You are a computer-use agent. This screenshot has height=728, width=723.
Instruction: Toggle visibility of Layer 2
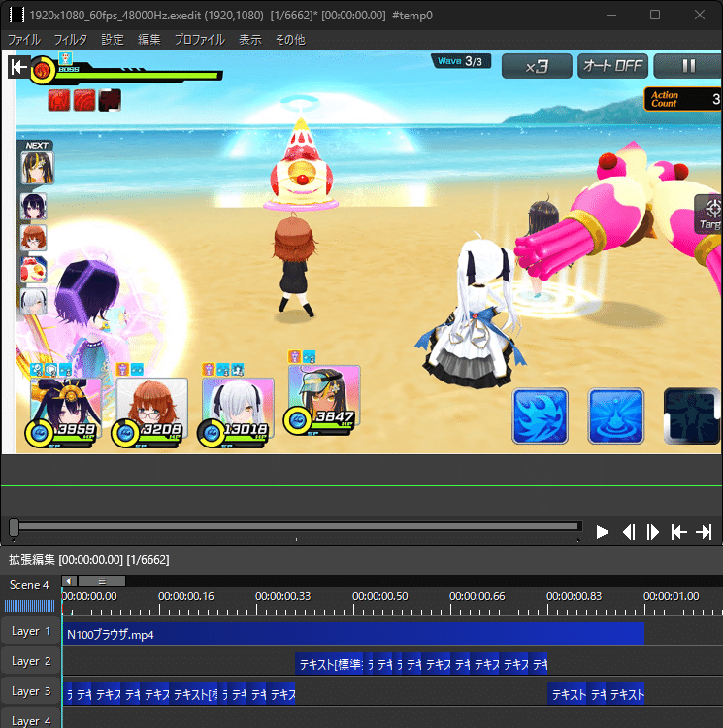tap(31, 661)
